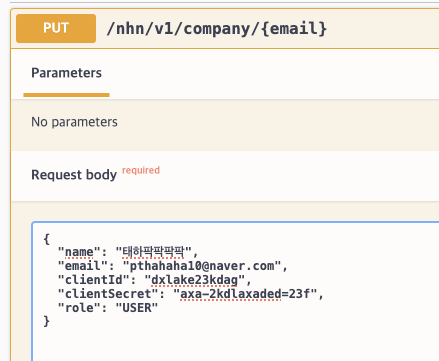Click the dxlake23kdag value
Image resolution: width=439 pixels, height=361 pixels.
click(195, 280)
